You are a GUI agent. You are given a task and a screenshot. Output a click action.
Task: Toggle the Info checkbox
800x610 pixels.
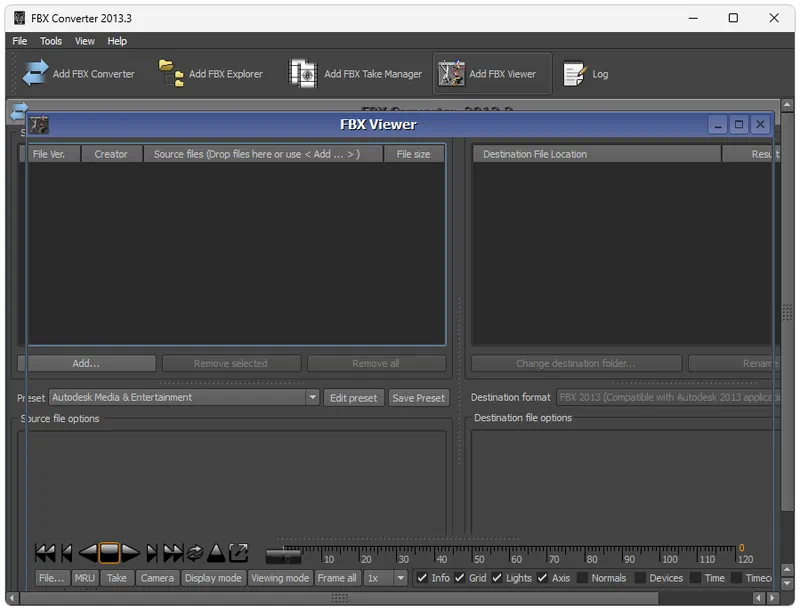click(422, 578)
